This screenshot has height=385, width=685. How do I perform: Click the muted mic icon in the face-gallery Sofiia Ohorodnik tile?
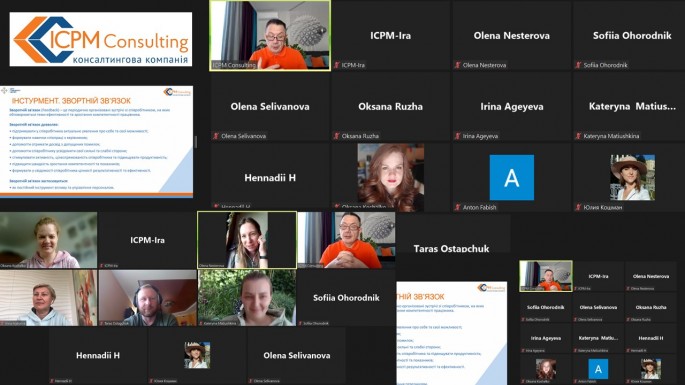pos(301,323)
